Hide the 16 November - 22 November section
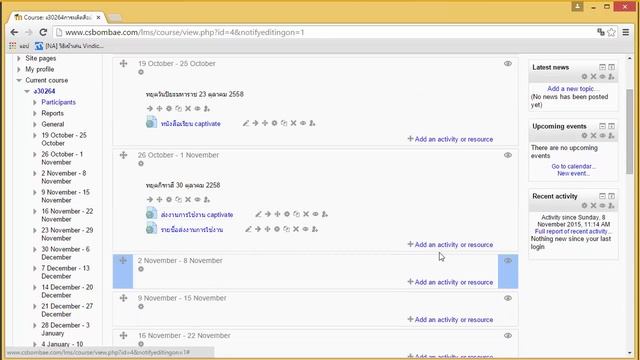This screenshot has width=640, height=360. pyautogui.click(x=508, y=336)
